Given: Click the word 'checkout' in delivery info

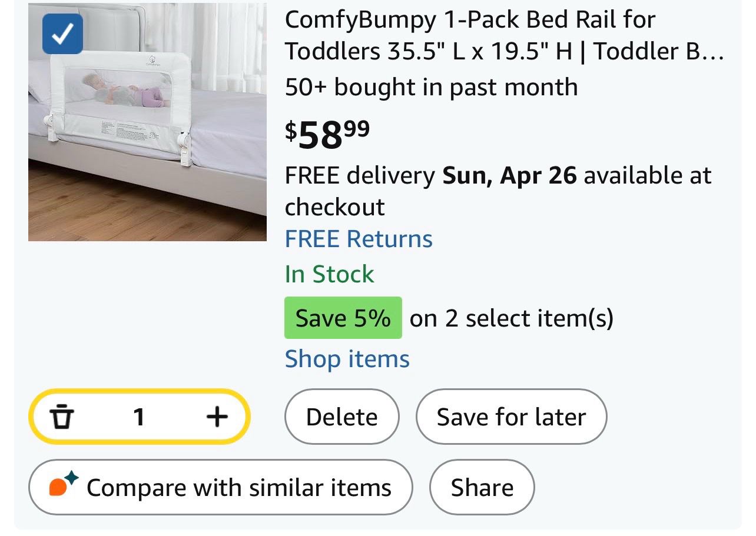Looking at the screenshot, I should pyautogui.click(x=334, y=207).
